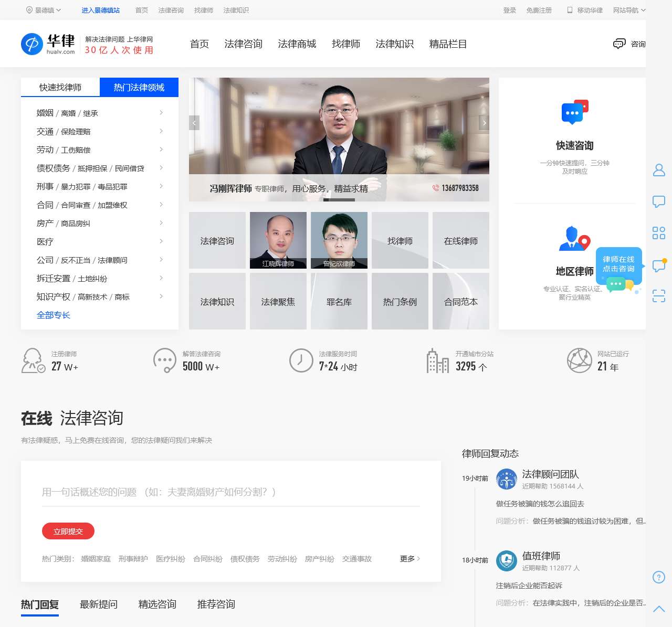Expand the 网站导航 dropdown

click(629, 10)
